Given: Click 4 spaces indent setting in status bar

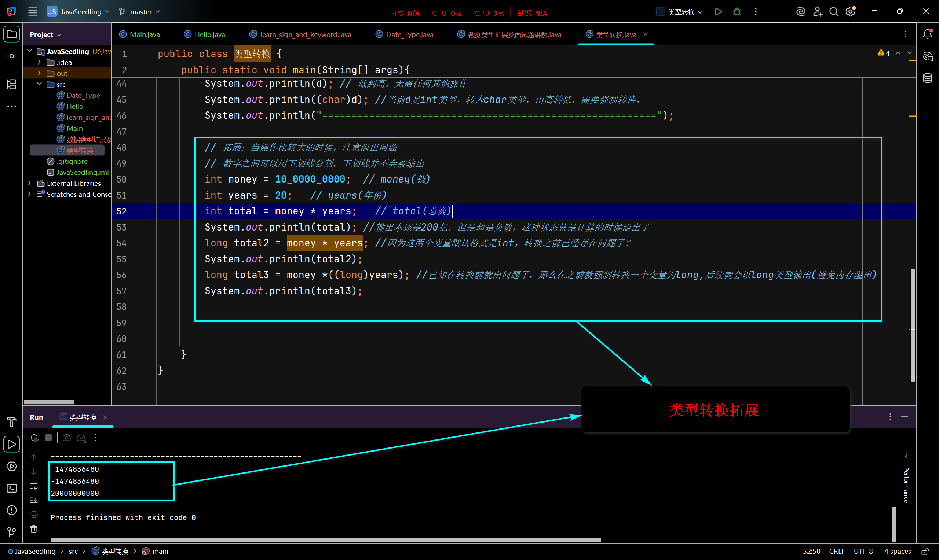Looking at the screenshot, I should (x=897, y=551).
